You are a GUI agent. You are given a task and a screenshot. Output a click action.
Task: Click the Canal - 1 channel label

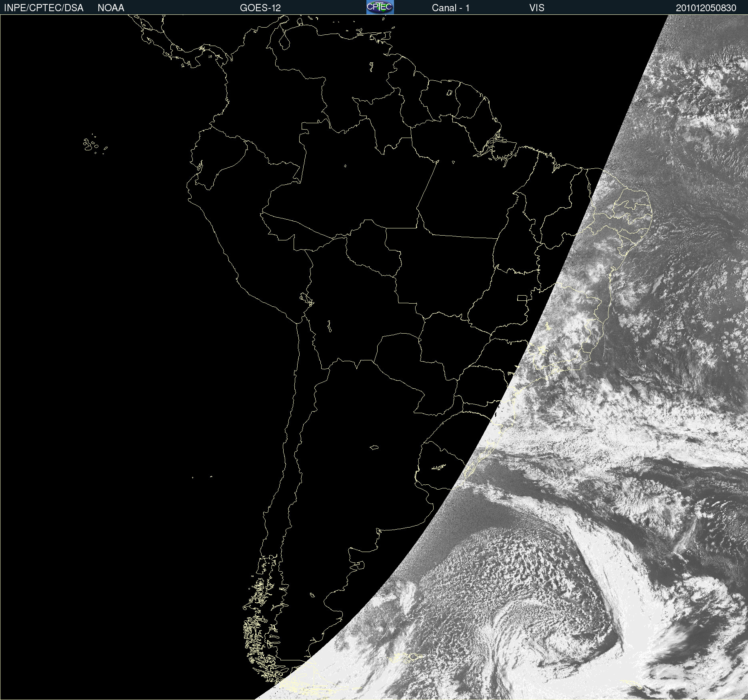(x=450, y=8)
